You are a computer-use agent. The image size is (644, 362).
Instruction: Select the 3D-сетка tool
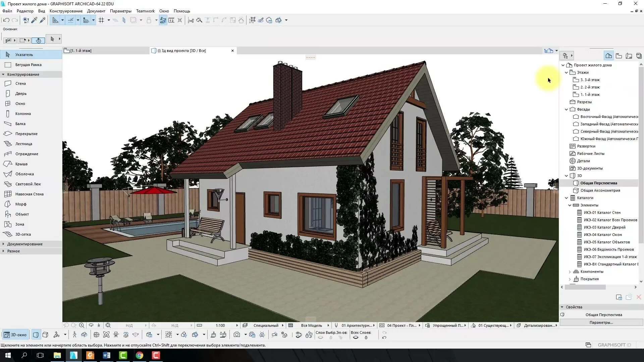(23, 234)
